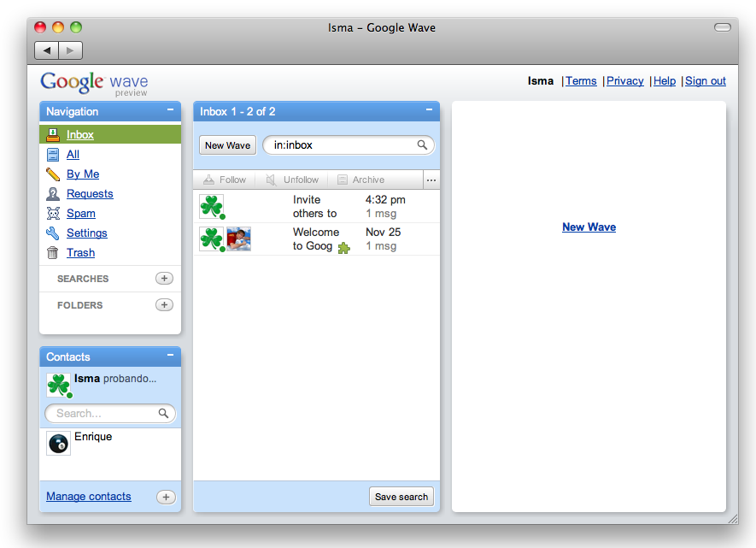Open the Manage contacts link
Viewport: 756px width, 548px height.
tap(89, 497)
